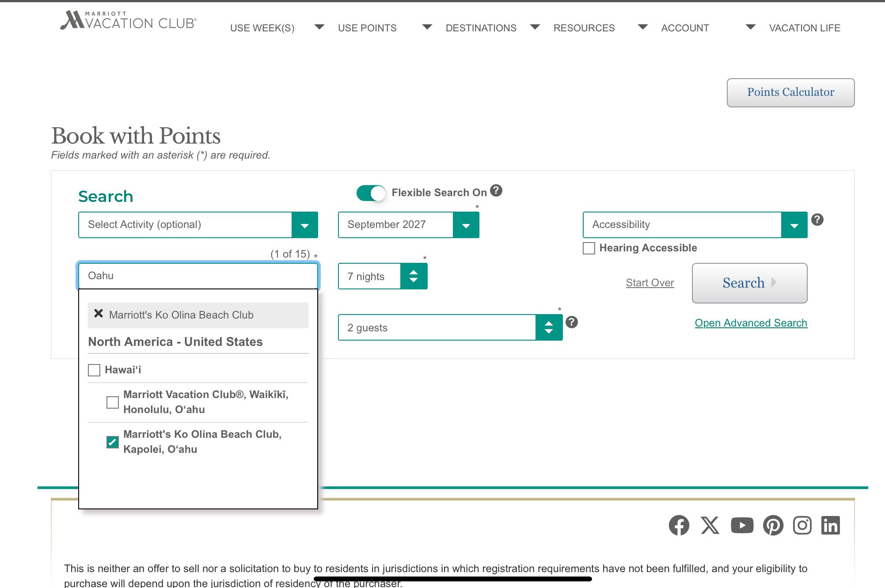Change the 2 guests stepper
885x588 pixels.
click(x=549, y=327)
